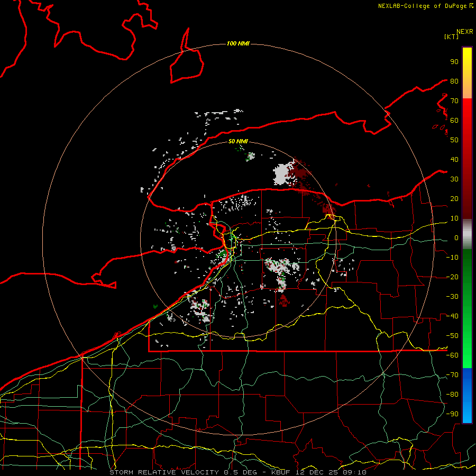Click the 100 NMI range ring label

point(238,43)
